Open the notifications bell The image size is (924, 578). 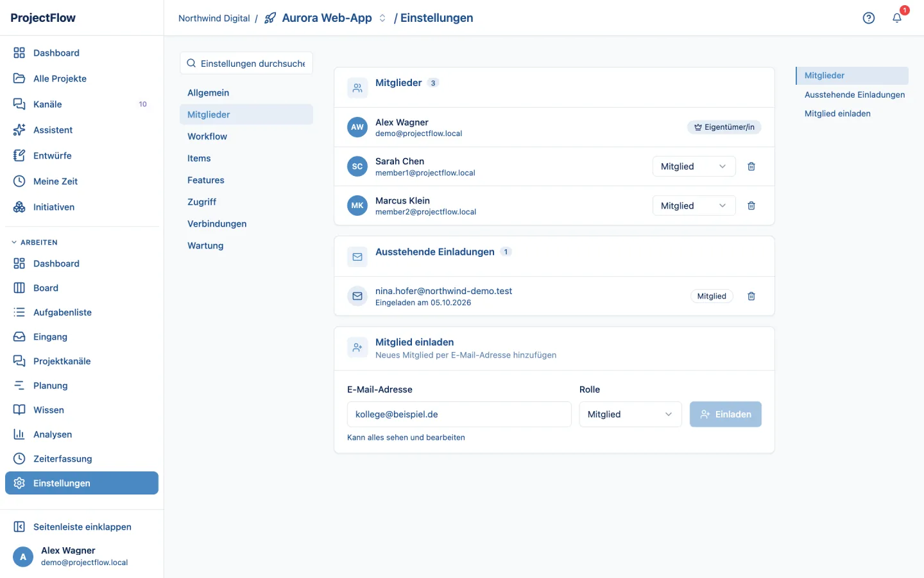coord(897,18)
